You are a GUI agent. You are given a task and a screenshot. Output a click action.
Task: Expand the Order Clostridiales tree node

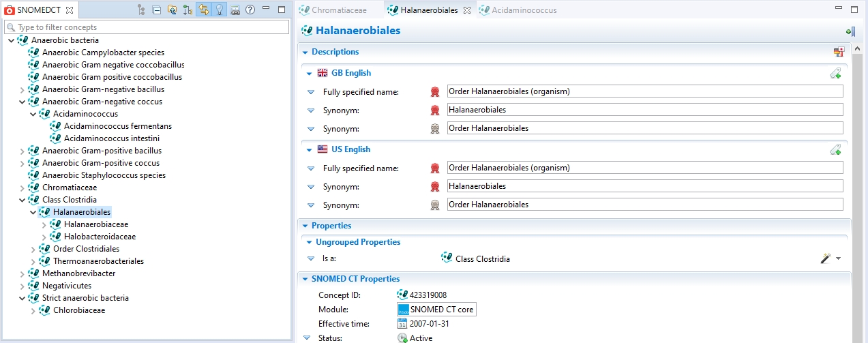[x=33, y=249]
